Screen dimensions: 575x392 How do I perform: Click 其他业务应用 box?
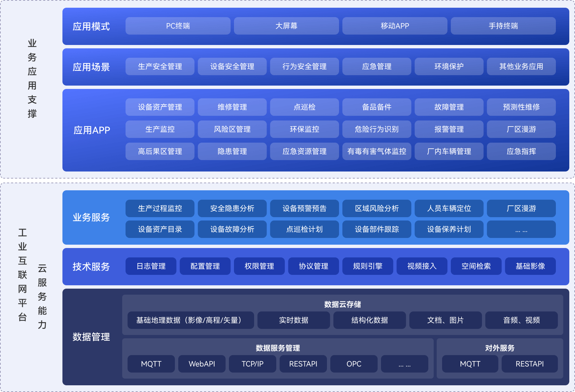(521, 66)
